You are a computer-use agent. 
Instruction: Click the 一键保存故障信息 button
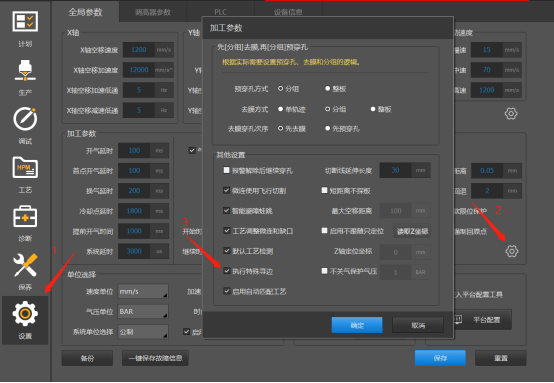click(x=155, y=358)
